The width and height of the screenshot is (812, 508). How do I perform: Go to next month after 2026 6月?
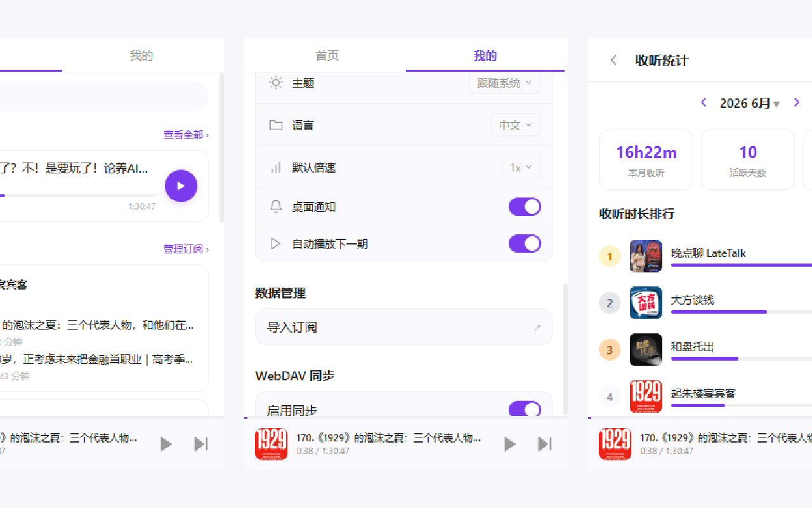[x=797, y=102]
